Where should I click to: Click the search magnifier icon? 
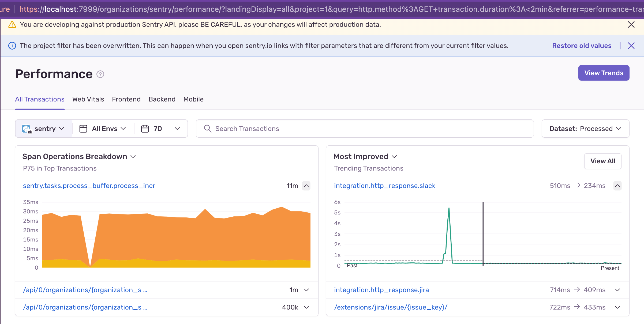(208, 129)
